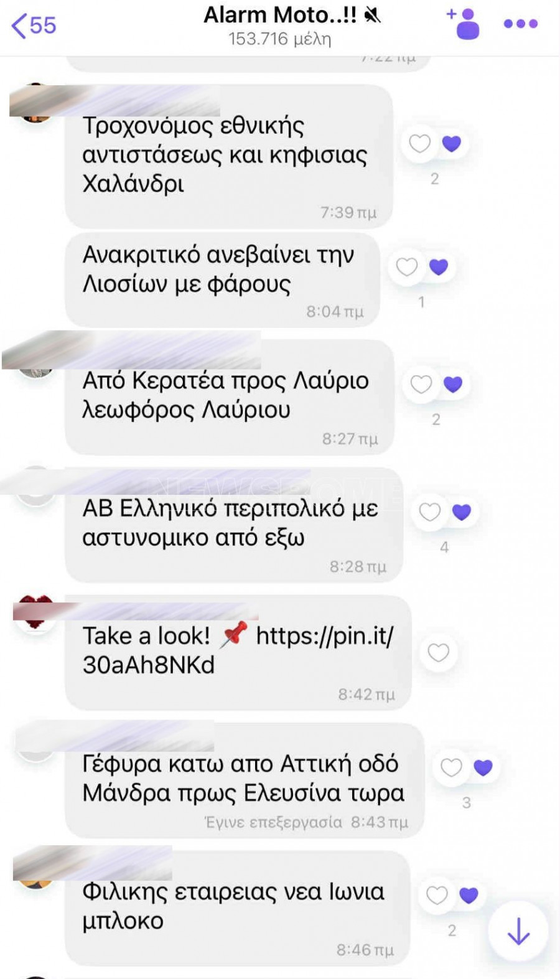Tap heart outline on ΑΒ Ελληνικό message

429,512
